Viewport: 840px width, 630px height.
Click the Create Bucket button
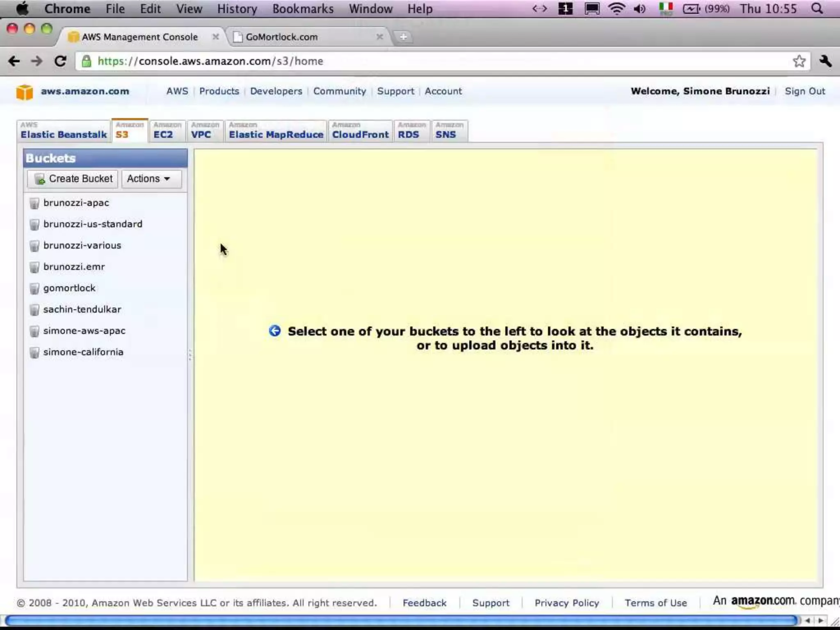point(73,179)
